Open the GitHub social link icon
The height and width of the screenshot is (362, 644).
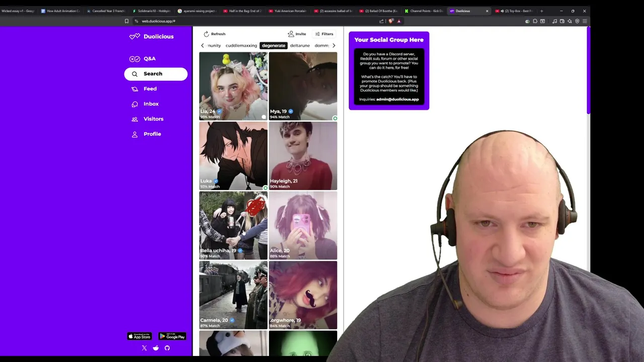(167, 348)
